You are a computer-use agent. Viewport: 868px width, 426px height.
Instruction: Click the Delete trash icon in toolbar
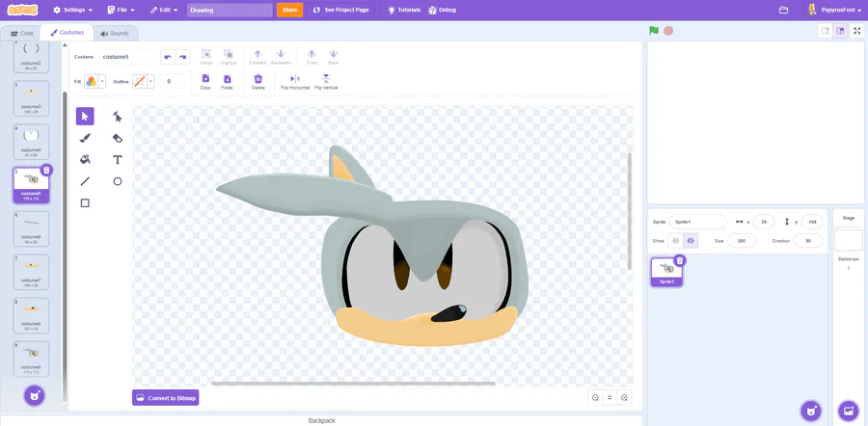[258, 81]
